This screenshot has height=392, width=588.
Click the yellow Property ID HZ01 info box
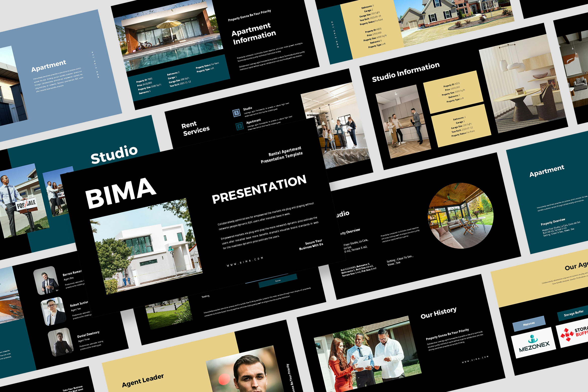tap(453, 92)
